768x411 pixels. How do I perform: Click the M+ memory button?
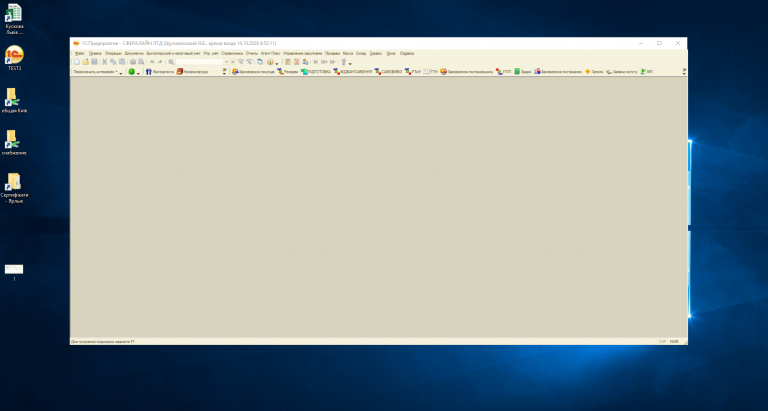click(x=324, y=62)
